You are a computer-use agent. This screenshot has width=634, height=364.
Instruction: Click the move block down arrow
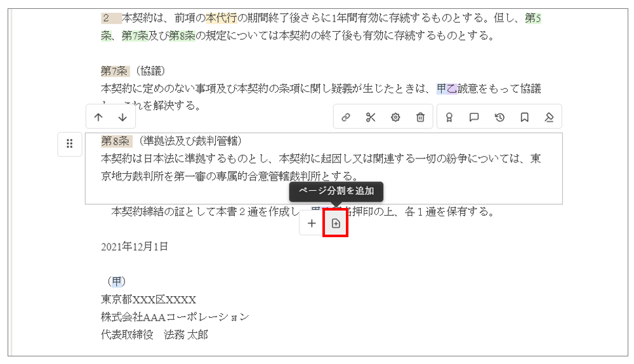[x=122, y=117]
